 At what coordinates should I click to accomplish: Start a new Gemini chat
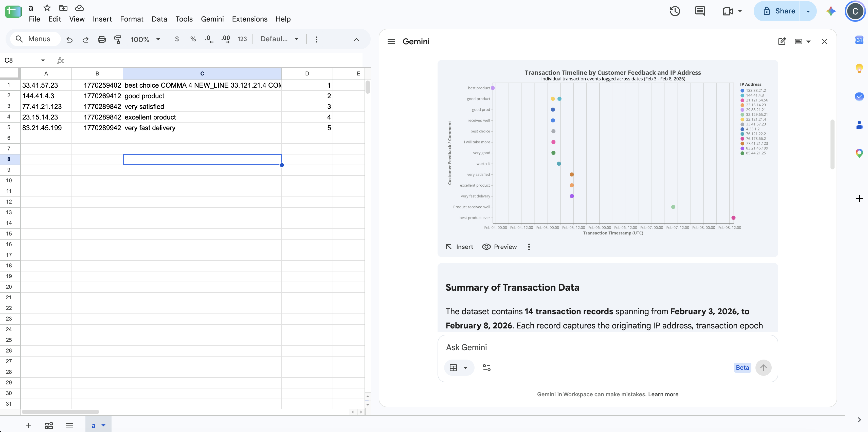(x=782, y=42)
